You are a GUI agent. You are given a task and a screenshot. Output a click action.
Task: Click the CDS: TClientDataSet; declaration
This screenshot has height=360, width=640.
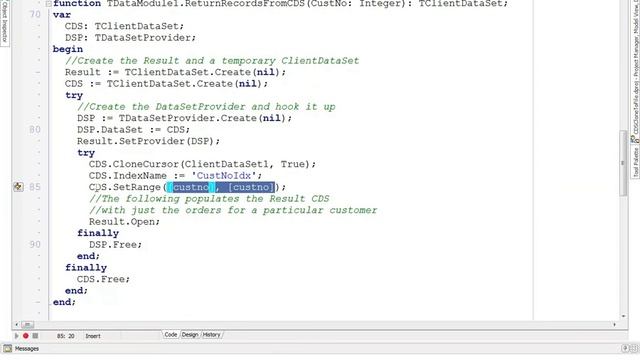124,26
